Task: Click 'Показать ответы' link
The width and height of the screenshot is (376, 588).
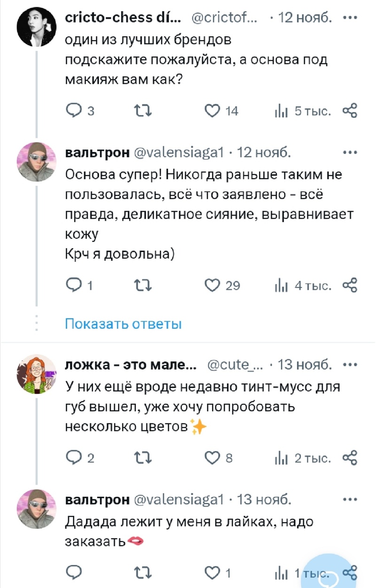Action: [123, 324]
